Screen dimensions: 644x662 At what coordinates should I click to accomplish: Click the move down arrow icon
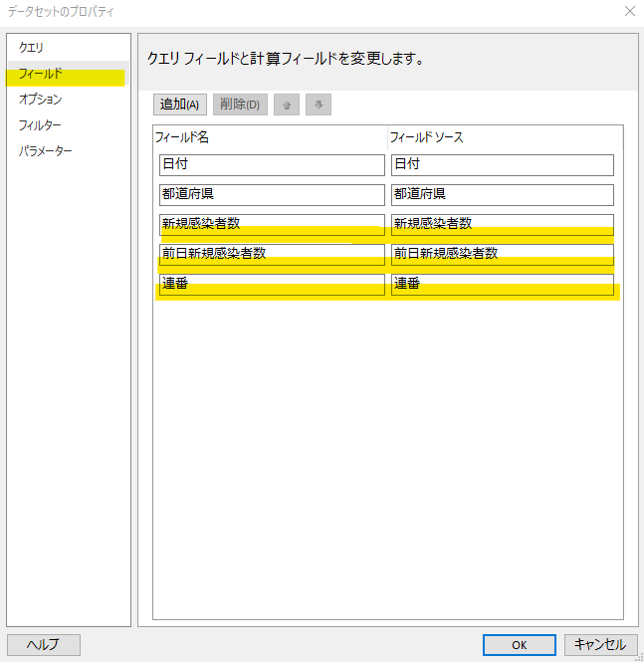(x=319, y=105)
